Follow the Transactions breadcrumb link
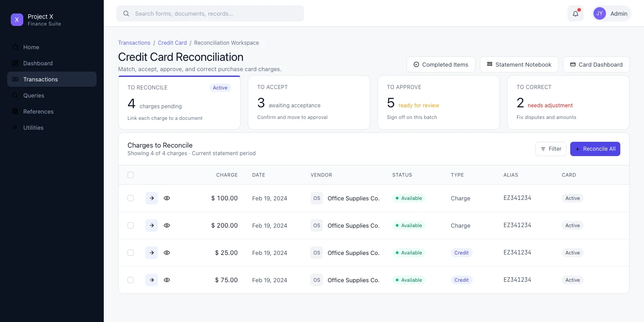Screen dimensions: 644x322 point(134,43)
